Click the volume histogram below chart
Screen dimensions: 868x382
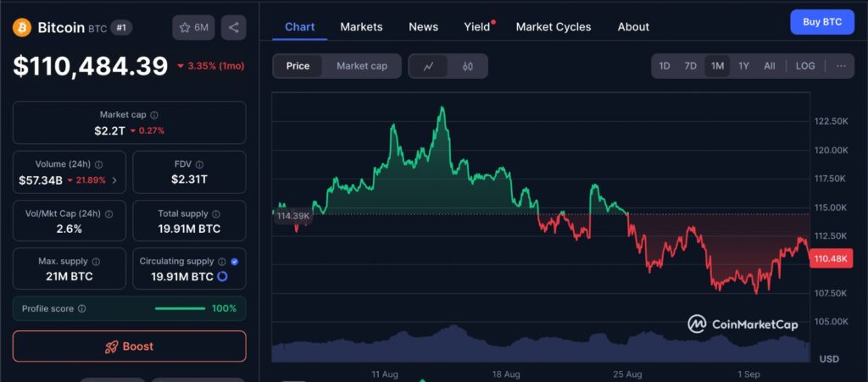(541, 344)
